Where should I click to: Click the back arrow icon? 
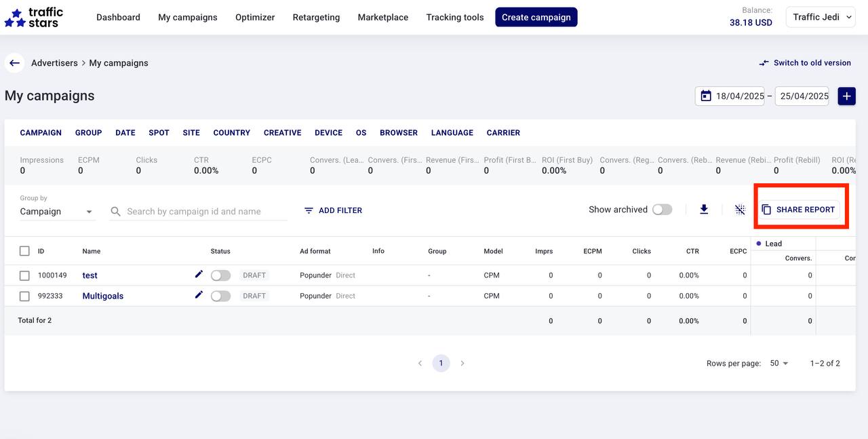point(14,63)
